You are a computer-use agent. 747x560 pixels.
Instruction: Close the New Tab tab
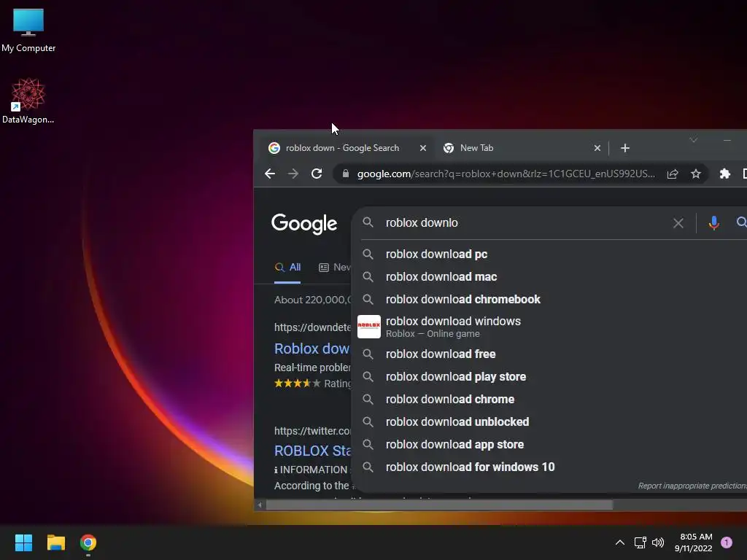[597, 148]
